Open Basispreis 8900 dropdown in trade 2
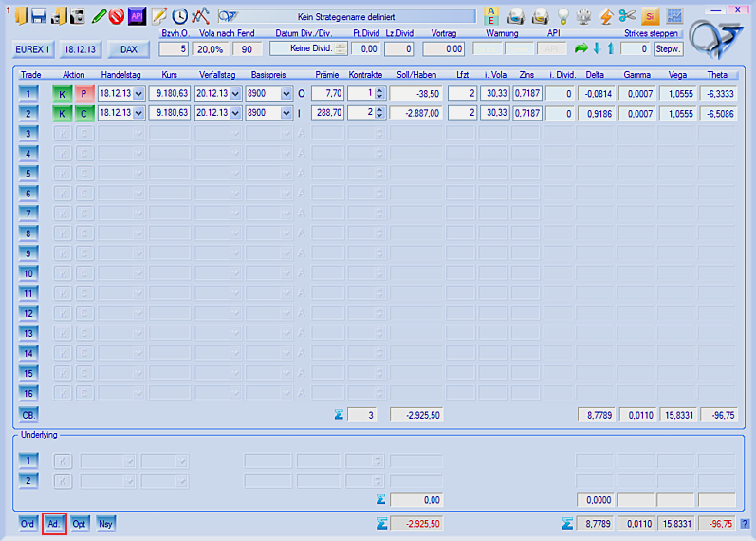 coord(286,113)
